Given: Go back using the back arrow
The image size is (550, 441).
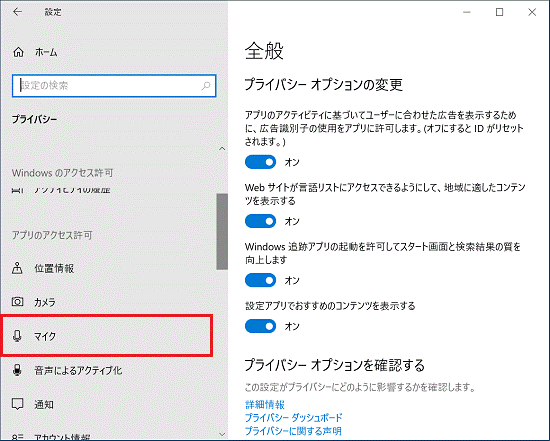Looking at the screenshot, I should pyautogui.click(x=17, y=12).
